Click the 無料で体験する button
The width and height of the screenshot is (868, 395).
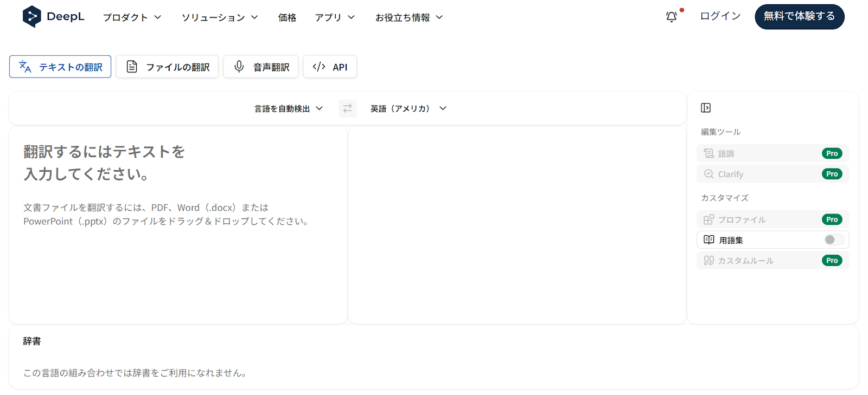pos(799,17)
